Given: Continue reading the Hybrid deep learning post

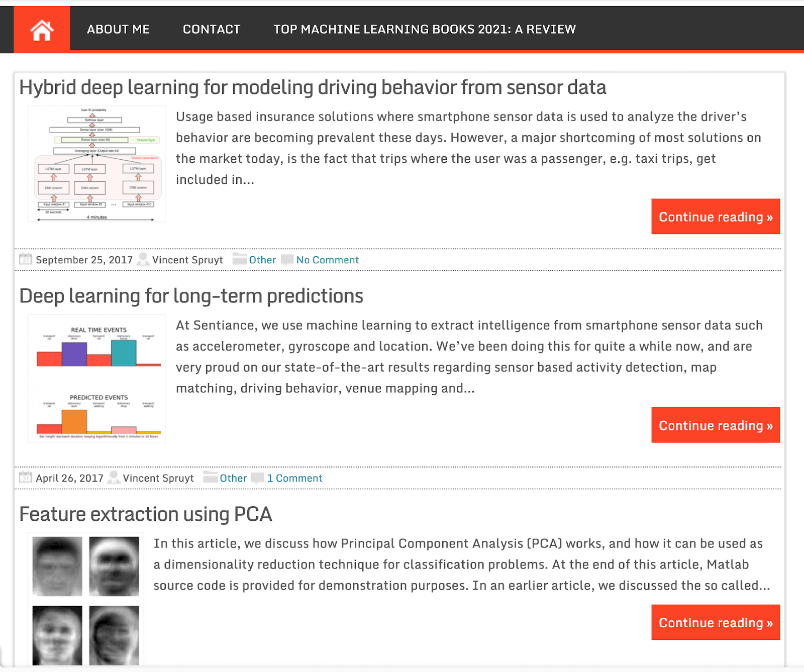Looking at the screenshot, I should click(x=716, y=216).
